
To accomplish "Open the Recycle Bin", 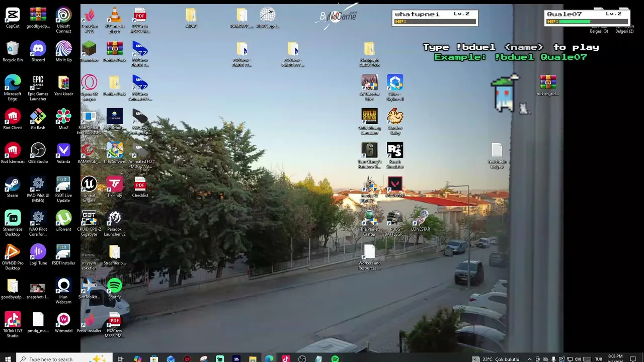I will coord(13,52).
